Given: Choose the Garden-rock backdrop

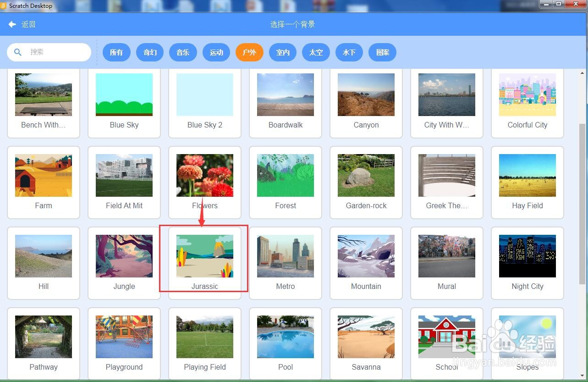Looking at the screenshot, I should click(366, 182).
